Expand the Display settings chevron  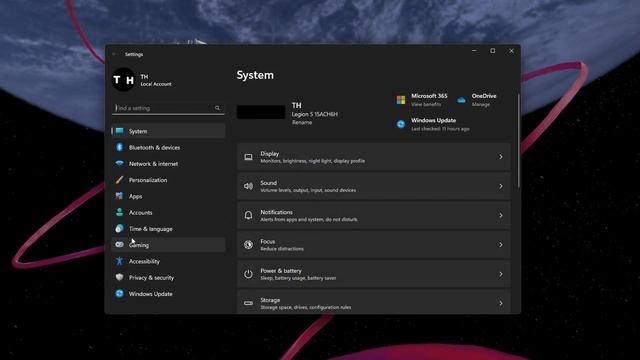coord(501,157)
